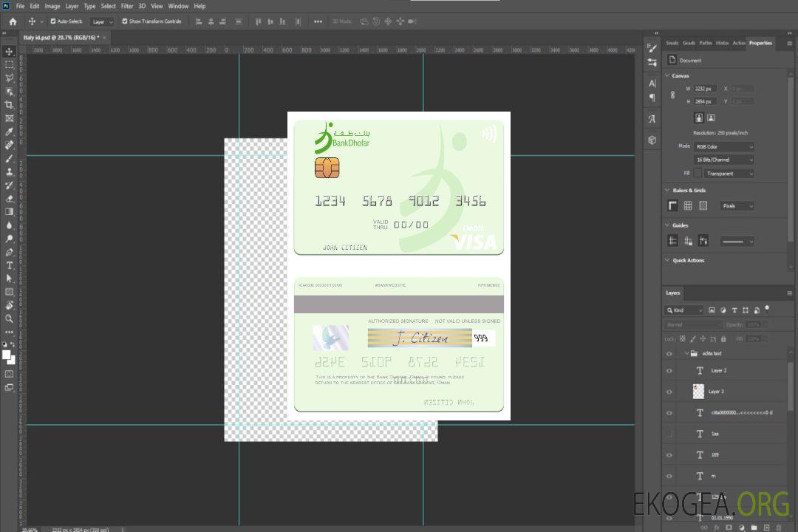Click the Home icon in options bar
Viewport: 798px width, 532px height.
[13, 21]
